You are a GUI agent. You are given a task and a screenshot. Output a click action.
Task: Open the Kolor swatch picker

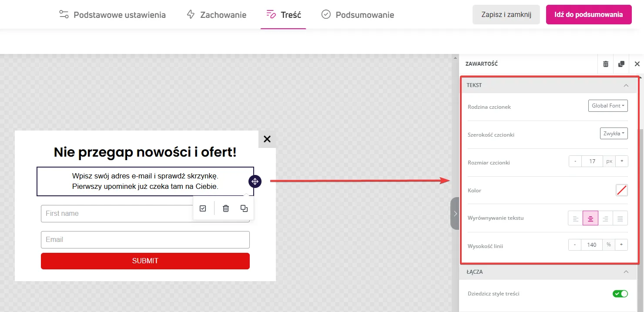coord(621,190)
